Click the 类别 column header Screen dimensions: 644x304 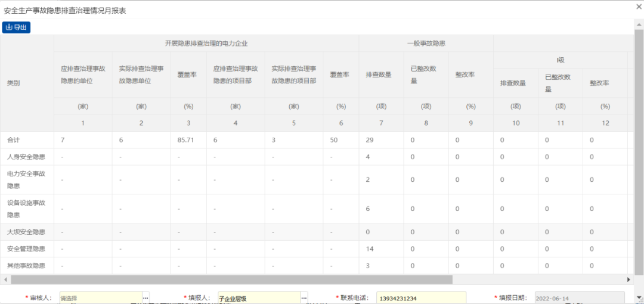coord(27,83)
